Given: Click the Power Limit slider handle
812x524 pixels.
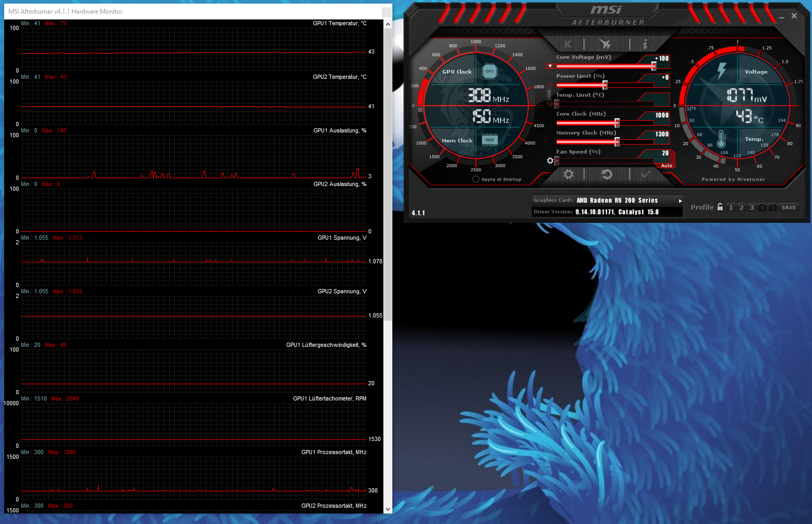Looking at the screenshot, I should [x=605, y=85].
